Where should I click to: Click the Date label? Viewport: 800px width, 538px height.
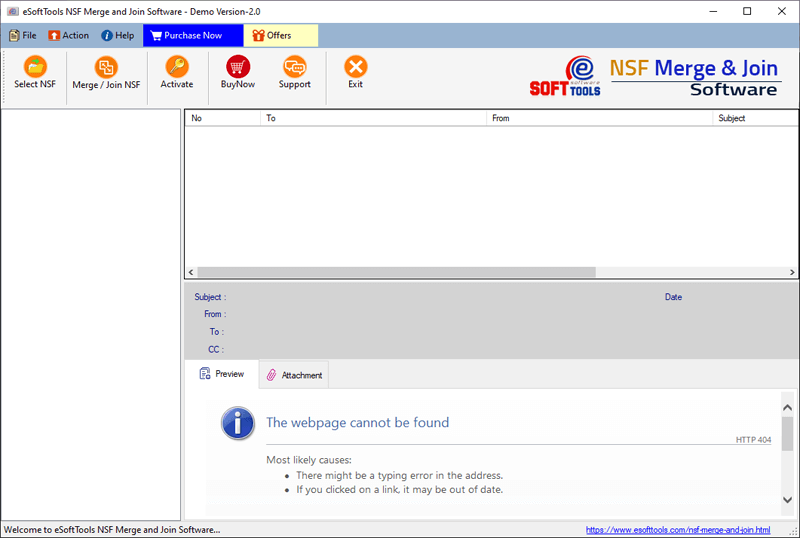pyautogui.click(x=673, y=297)
